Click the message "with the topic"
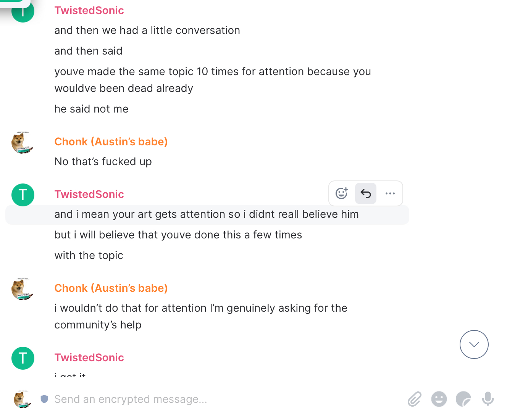This screenshot has height=420, width=507. (89, 256)
